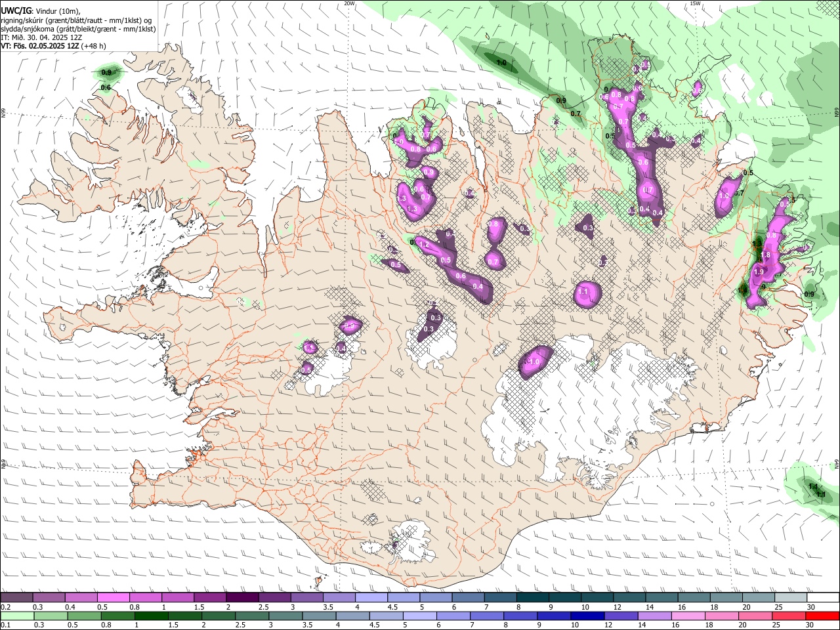Click the 'rigning/skúrir' rain legend description line
Screen dimensions: 840x630
click(x=76, y=20)
